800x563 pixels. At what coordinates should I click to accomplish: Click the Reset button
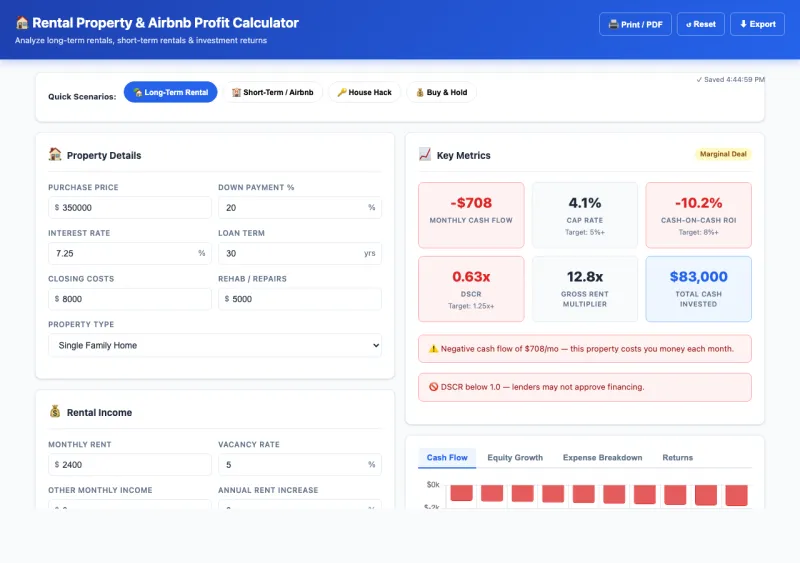pos(701,24)
